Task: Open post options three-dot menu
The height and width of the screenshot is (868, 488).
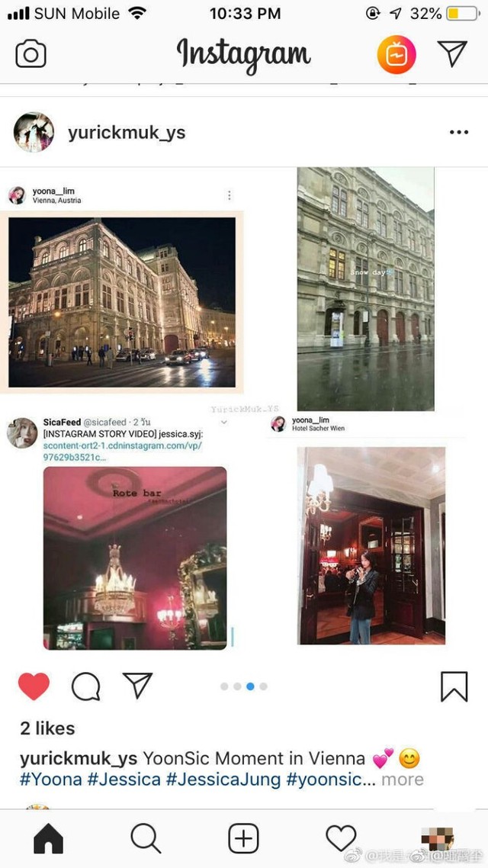Action: click(459, 132)
